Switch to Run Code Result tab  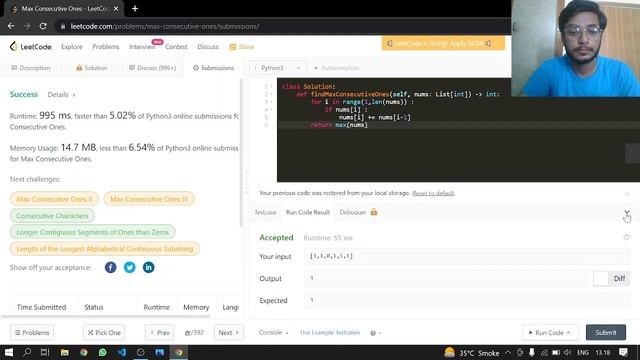click(308, 212)
